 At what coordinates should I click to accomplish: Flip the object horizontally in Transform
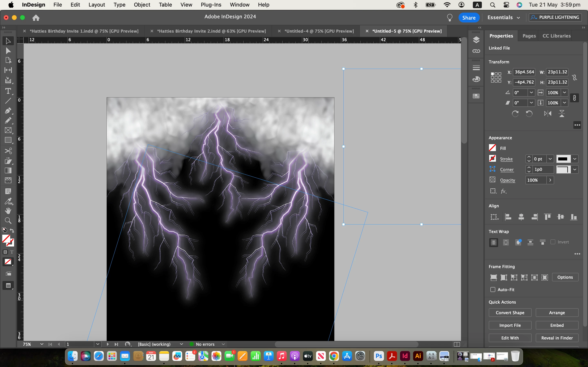[x=548, y=114]
